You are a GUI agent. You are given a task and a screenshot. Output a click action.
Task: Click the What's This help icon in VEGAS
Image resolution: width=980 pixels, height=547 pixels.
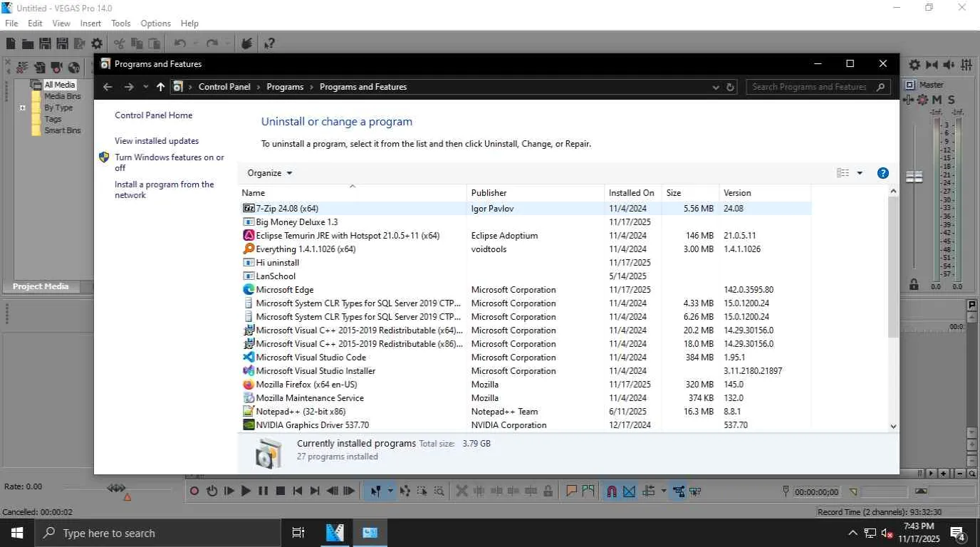(x=269, y=44)
